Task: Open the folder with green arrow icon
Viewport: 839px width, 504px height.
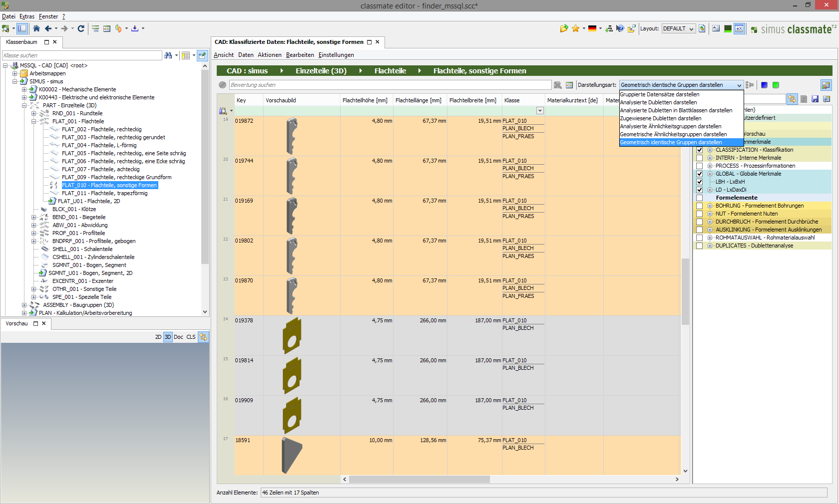Action: [564, 28]
